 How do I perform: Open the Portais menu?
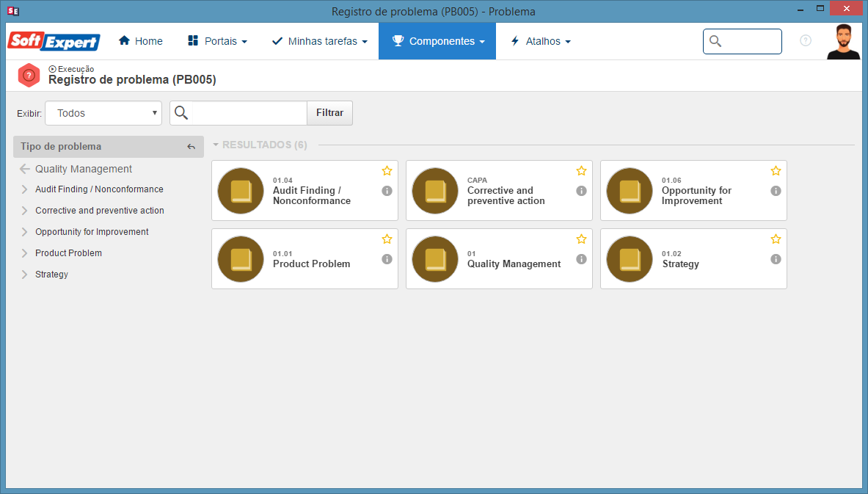pyautogui.click(x=217, y=41)
